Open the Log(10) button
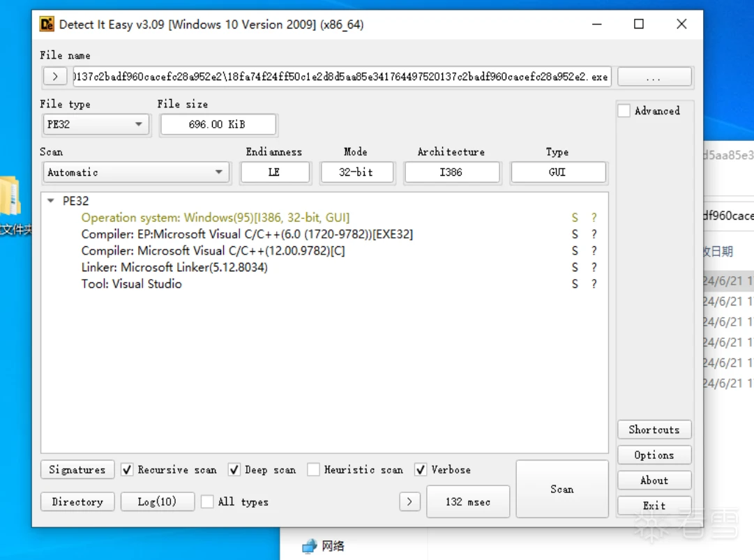The image size is (754, 560). point(157,502)
